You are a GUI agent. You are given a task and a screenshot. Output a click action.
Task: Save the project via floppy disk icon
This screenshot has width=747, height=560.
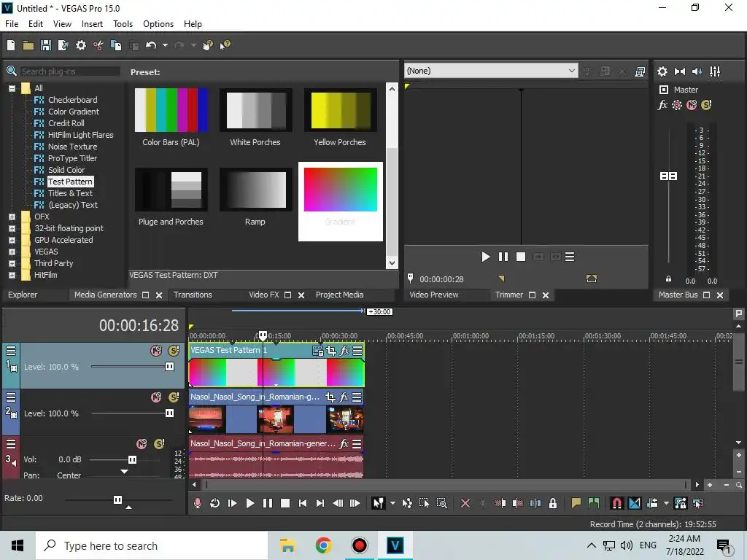pos(46,45)
